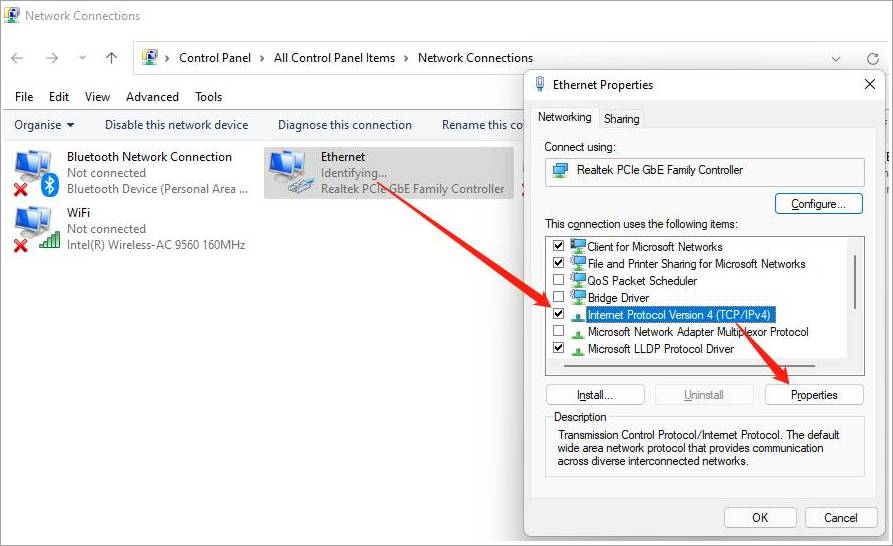Open the chevron after Control Panel breadcrumb
Screen dimensions: 893x546
[x=261, y=58]
